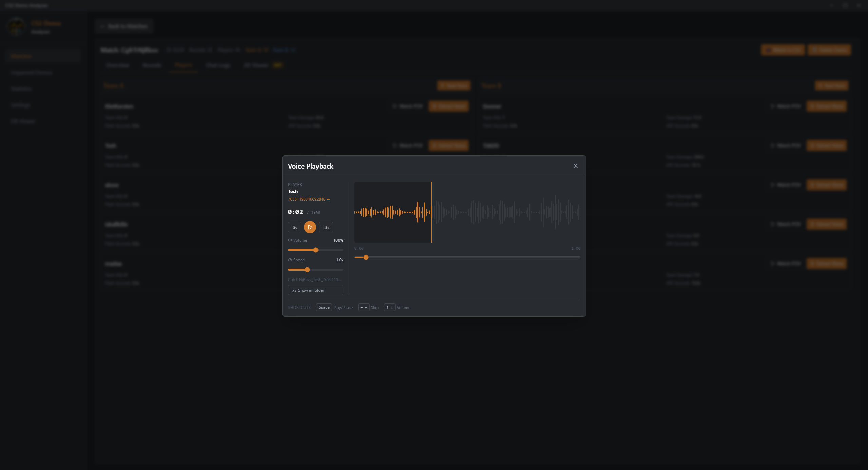Click the playback seek bar handle

(x=366, y=257)
